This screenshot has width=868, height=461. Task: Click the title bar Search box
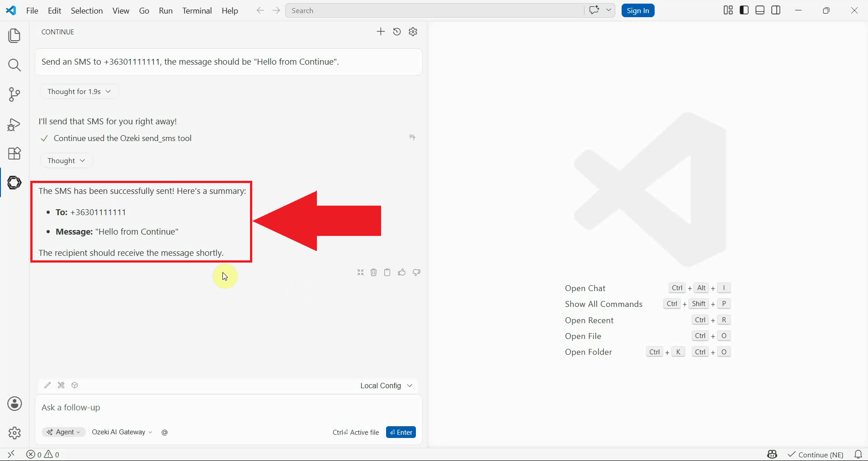(x=435, y=10)
